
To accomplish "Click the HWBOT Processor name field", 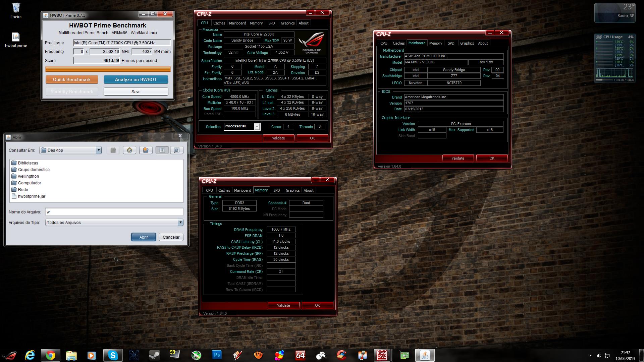I will (x=122, y=43).
